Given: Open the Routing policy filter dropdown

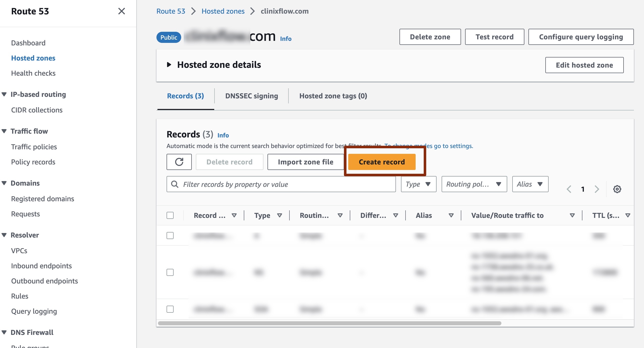Looking at the screenshot, I should [x=474, y=184].
